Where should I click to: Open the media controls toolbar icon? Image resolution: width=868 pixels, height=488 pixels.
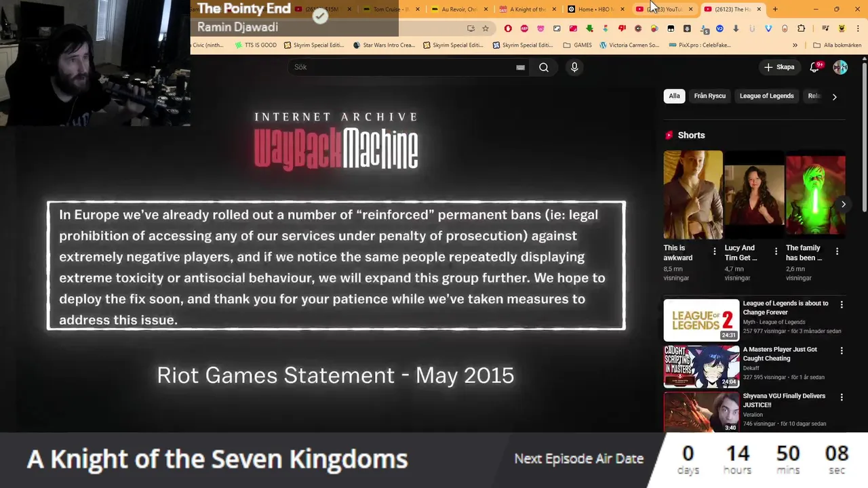(825, 28)
